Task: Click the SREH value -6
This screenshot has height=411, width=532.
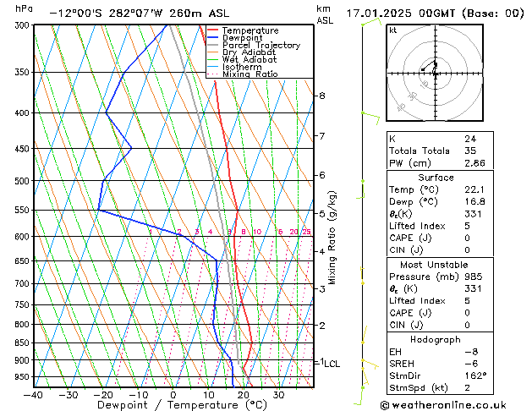Action: tap(472, 364)
